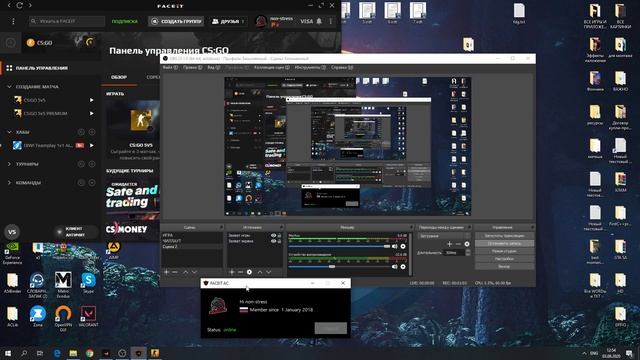Open the Правка menu in OBS
640x360 pixels.
click(x=192, y=67)
